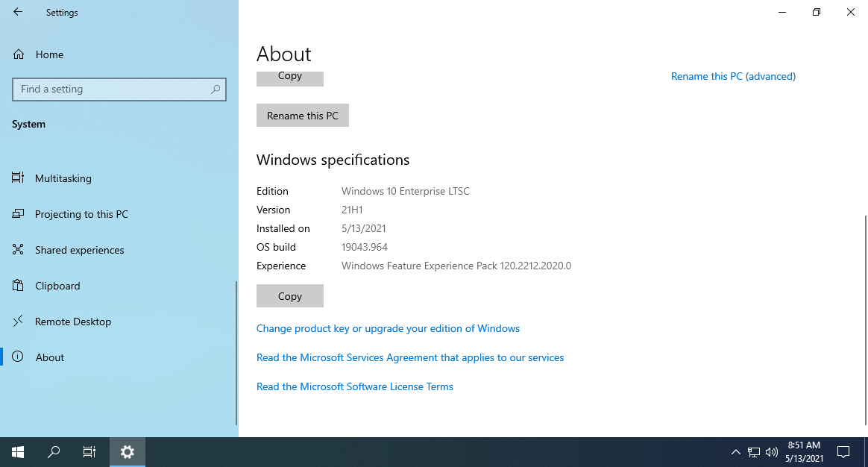The image size is (868, 467).
Task: Open Settings Home
Action: click(x=49, y=54)
